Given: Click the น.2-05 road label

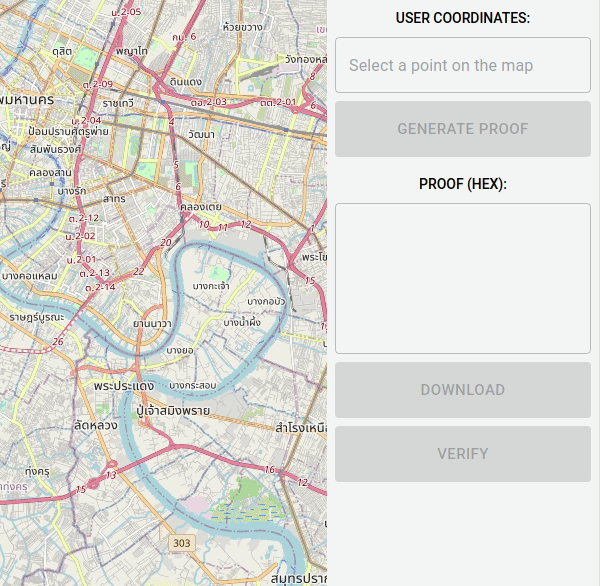Looking at the screenshot, I should click(126, 12).
